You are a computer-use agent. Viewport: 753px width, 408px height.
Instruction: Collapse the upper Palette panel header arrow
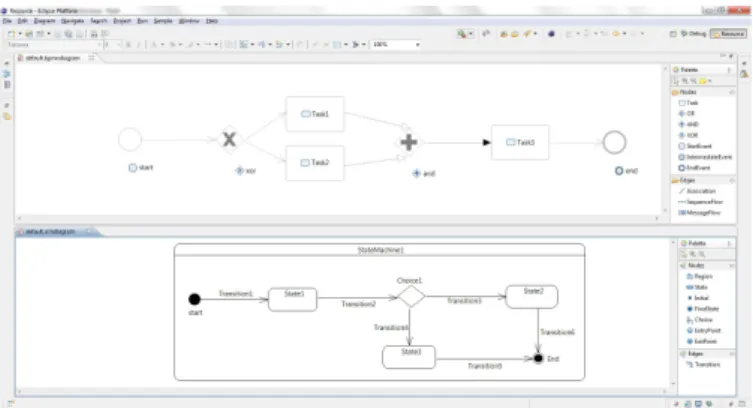[729, 70]
